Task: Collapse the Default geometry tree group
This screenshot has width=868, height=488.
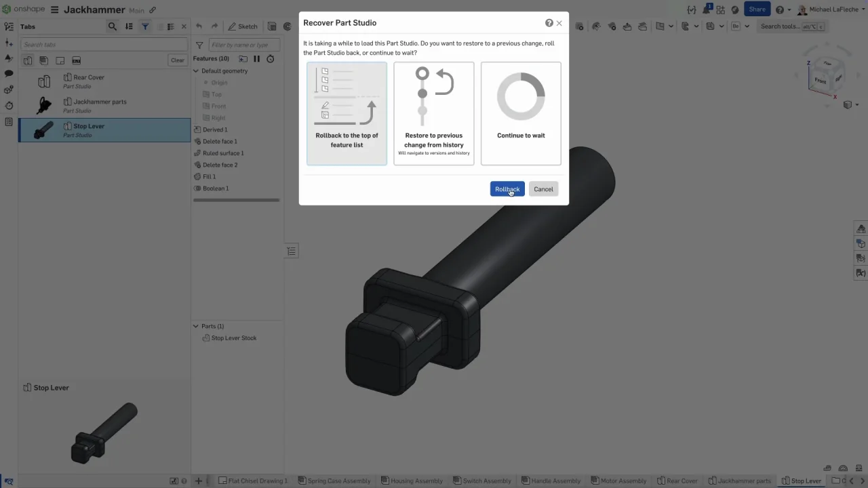Action: click(196, 71)
